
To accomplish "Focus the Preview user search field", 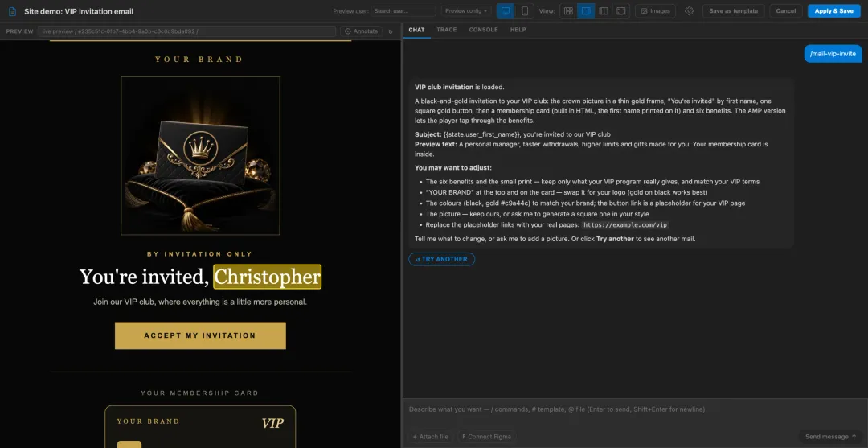I will pyautogui.click(x=403, y=11).
